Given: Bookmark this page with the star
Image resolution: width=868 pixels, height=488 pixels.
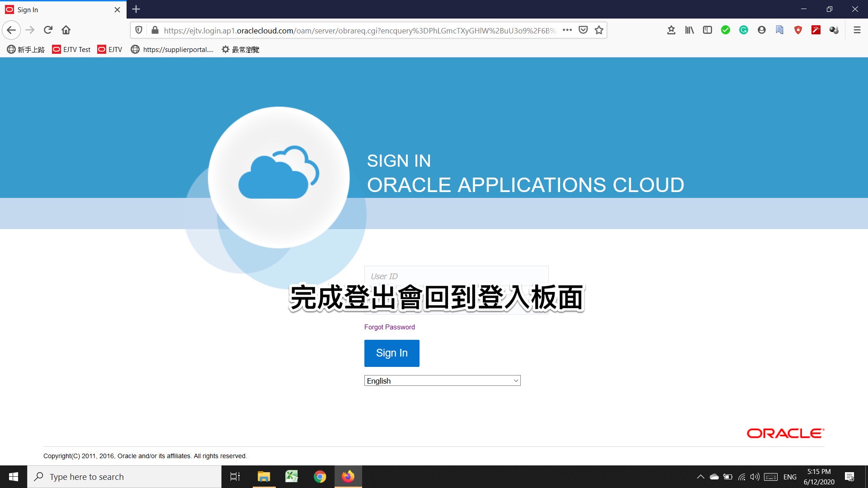Looking at the screenshot, I should pyautogui.click(x=599, y=30).
